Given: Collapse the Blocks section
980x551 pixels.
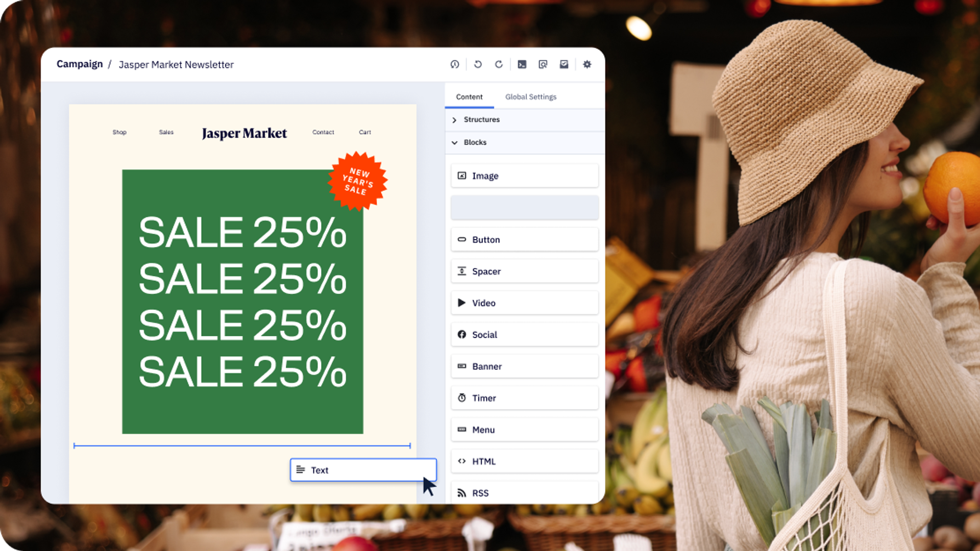Looking at the screenshot, I should (475, 142).
